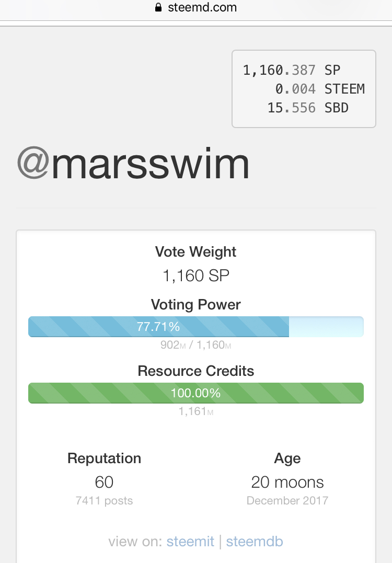This screenshot has width=392, height=563.
Task: Click the lock icon in address bar
Action: [x=158, y=8]
